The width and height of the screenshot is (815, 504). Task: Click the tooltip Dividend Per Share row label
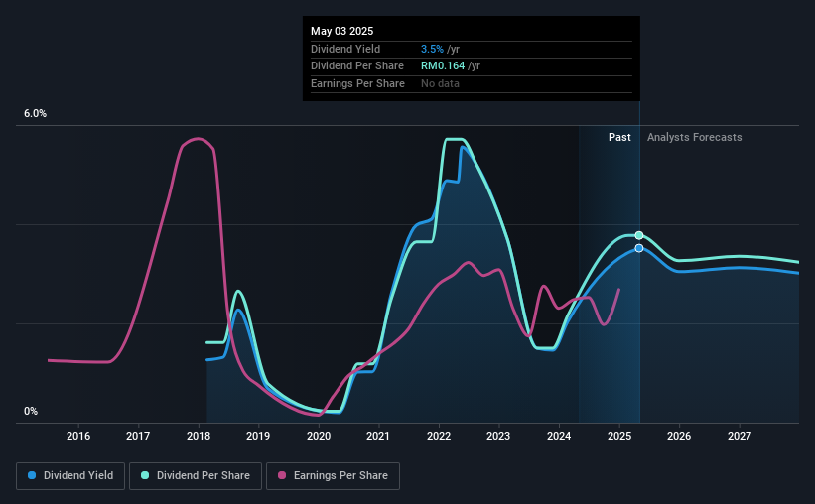tap(357, 66)
